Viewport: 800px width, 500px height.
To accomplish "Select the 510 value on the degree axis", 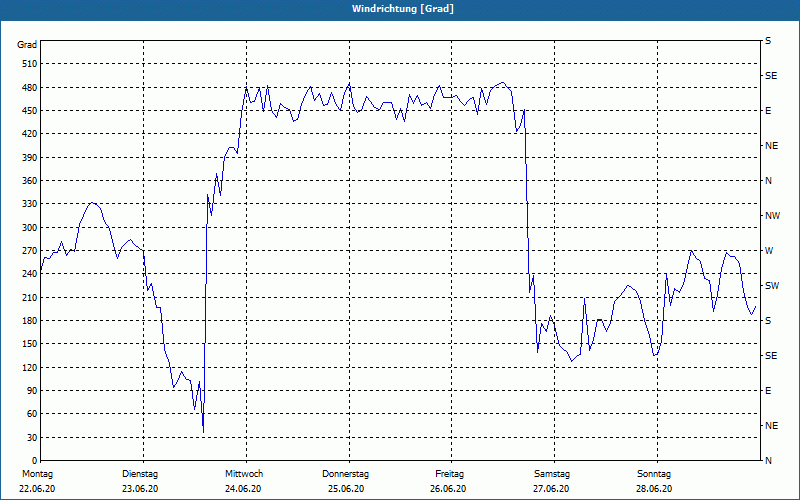I will 30,64.
